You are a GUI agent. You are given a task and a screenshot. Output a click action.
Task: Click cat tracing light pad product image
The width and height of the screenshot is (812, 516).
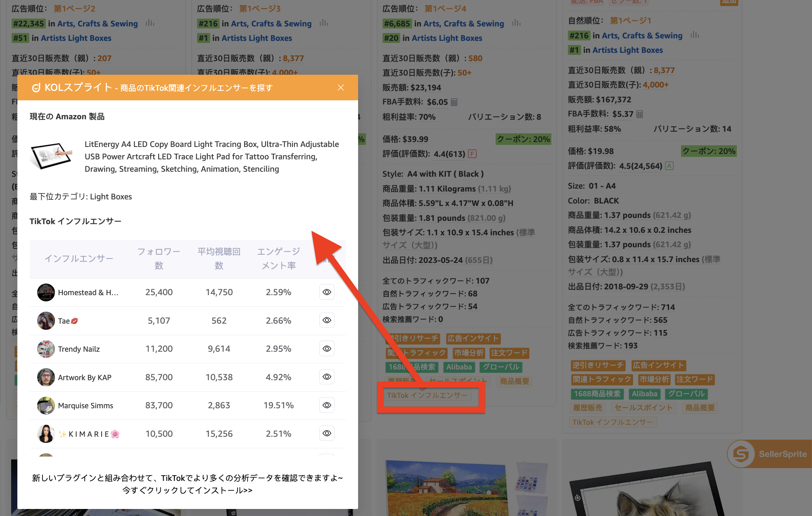pos(648,489)
